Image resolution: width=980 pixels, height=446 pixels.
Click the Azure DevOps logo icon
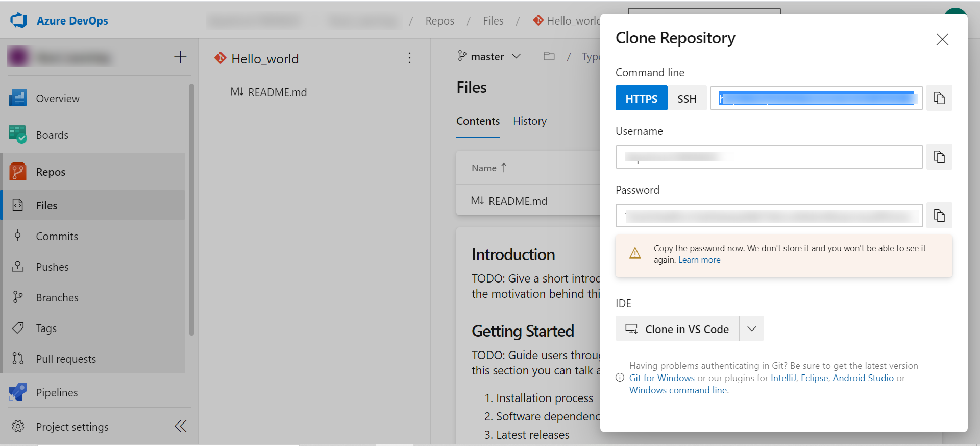19,20
